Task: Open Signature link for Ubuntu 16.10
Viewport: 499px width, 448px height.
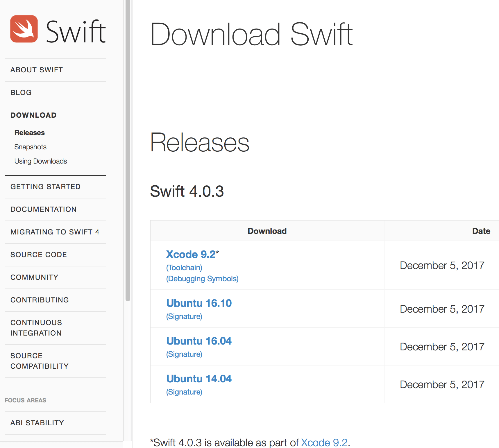Action: (184, 316)
